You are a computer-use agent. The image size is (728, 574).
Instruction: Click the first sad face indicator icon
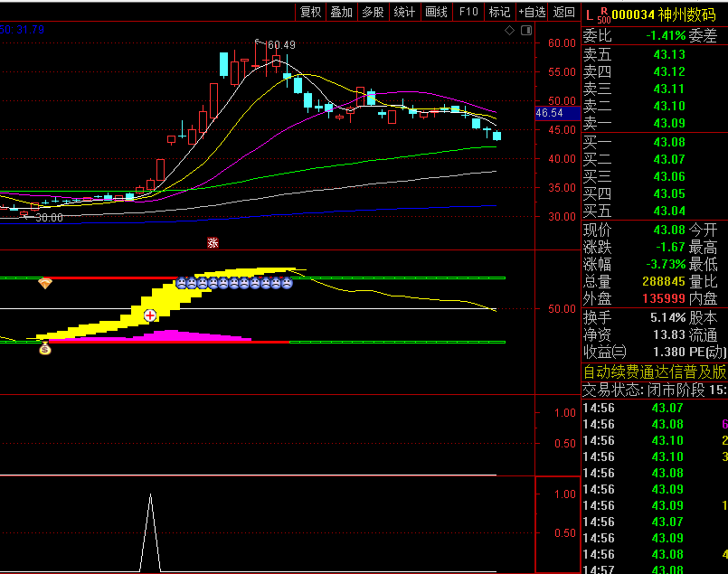tap(181, 283)
